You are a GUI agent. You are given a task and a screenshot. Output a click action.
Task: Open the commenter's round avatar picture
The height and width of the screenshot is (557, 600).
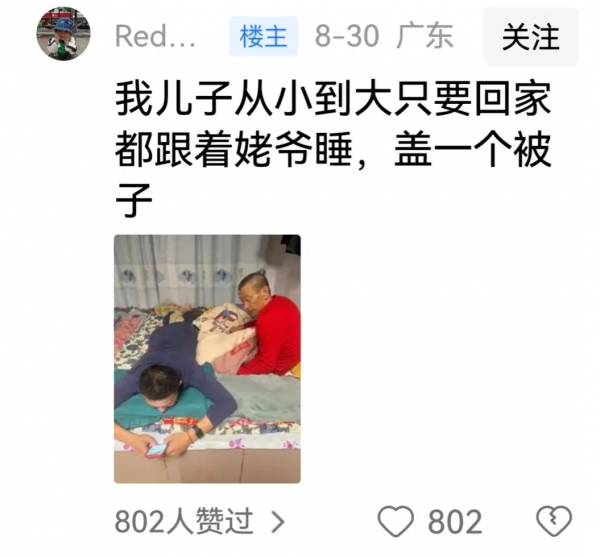(64, 34)
